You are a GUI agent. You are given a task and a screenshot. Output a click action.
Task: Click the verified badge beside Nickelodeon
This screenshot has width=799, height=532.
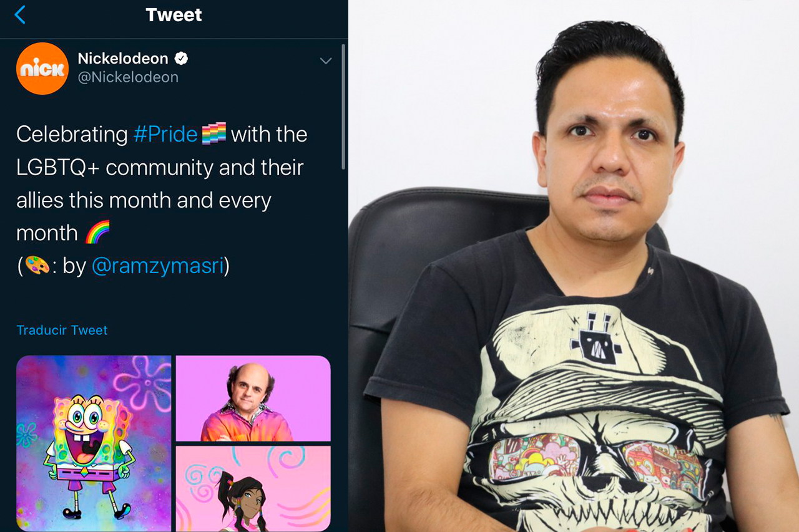click(181, 59)
